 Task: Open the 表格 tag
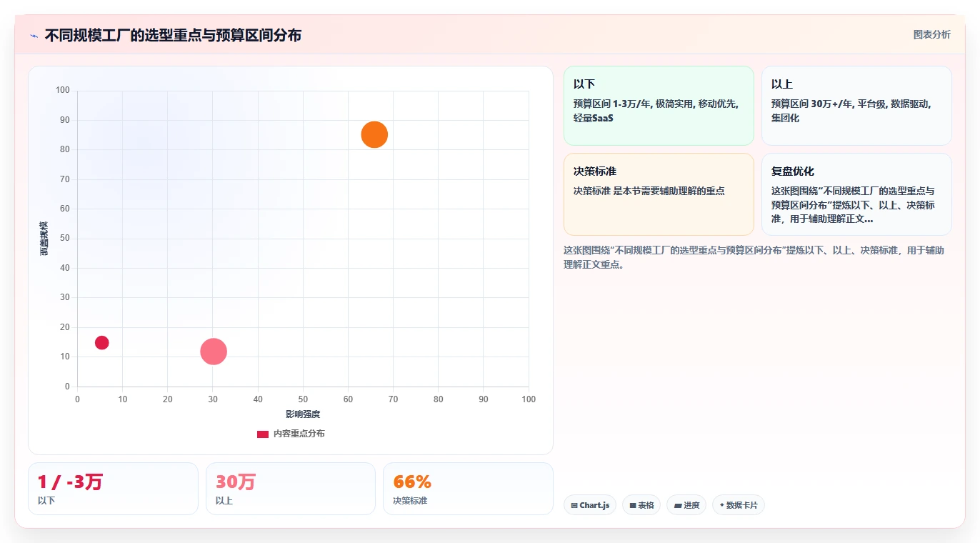(641, 505)
